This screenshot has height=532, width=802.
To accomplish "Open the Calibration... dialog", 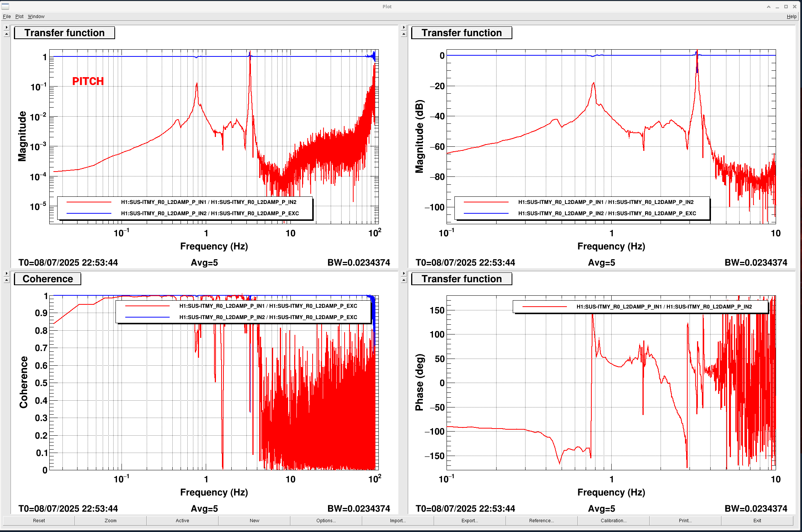I will tap(613, 521).
